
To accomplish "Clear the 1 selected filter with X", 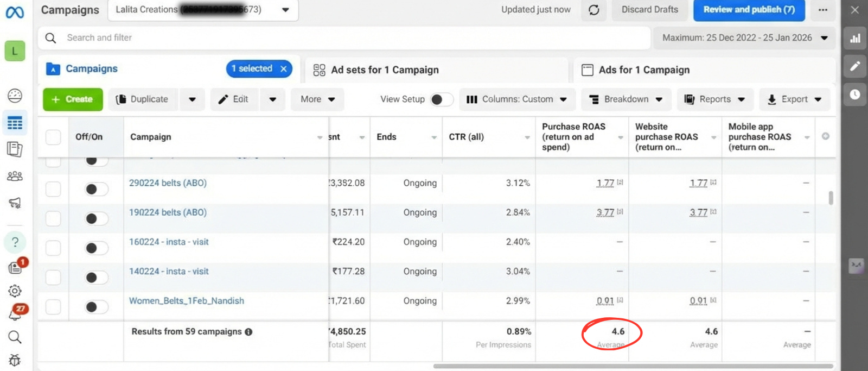I will 284,68.
